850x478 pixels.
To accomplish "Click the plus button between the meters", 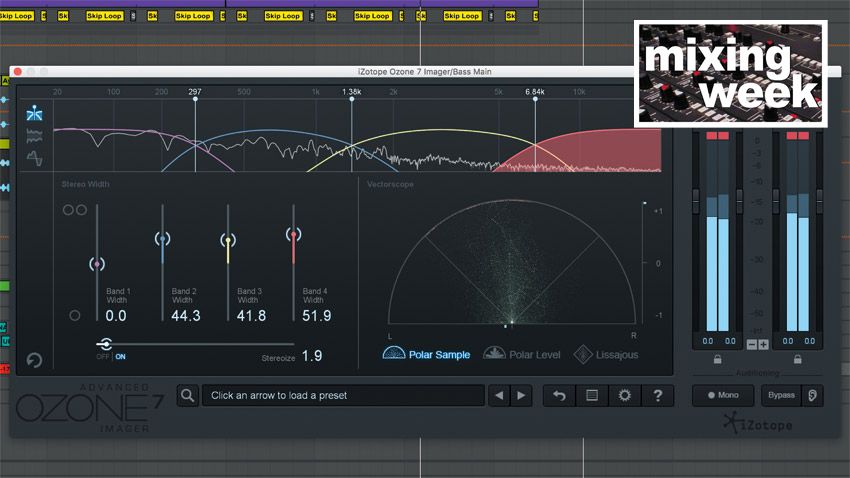I will coord(763,345).
